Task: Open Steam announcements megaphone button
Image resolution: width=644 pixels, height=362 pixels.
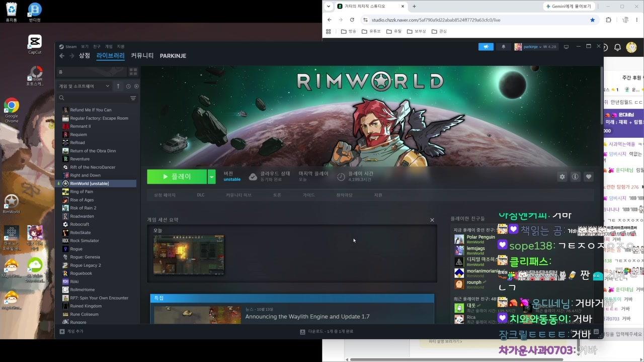Action: click(486, 47)
